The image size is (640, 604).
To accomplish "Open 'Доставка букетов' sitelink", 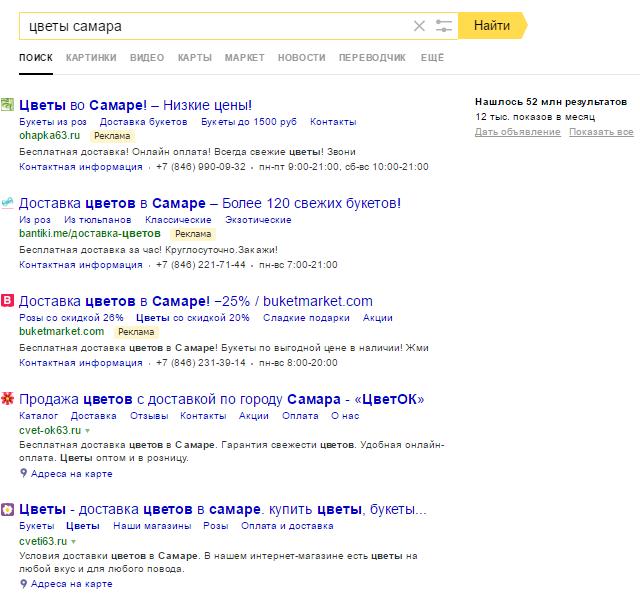I will pyautogui.click(x=144, y=122).
